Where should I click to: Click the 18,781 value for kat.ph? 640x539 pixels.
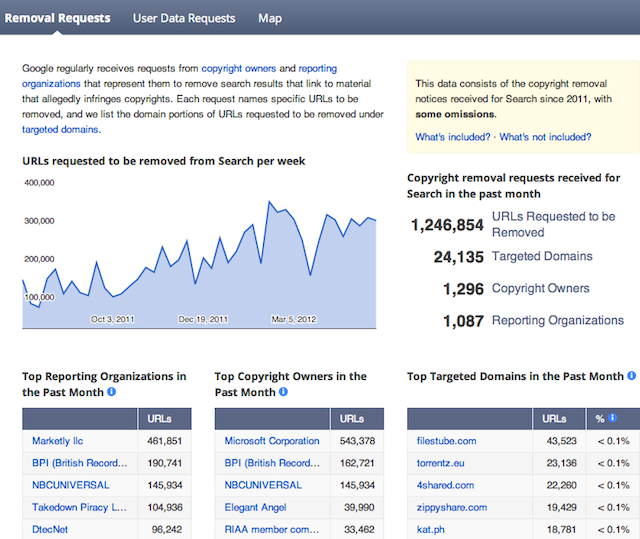562,529
